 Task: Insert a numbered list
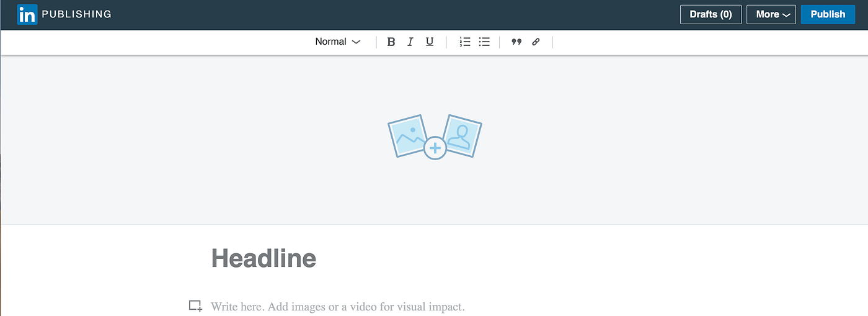(465, 42)
